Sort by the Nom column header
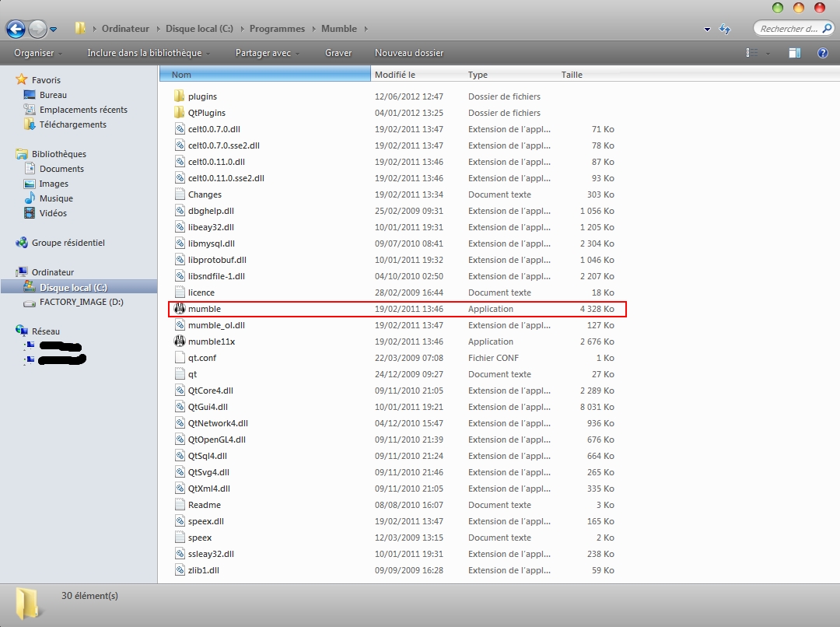The width and height of the screenshot is (840, 627). 265,75
